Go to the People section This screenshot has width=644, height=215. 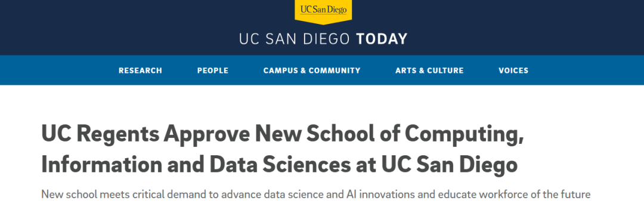point(213,70)
